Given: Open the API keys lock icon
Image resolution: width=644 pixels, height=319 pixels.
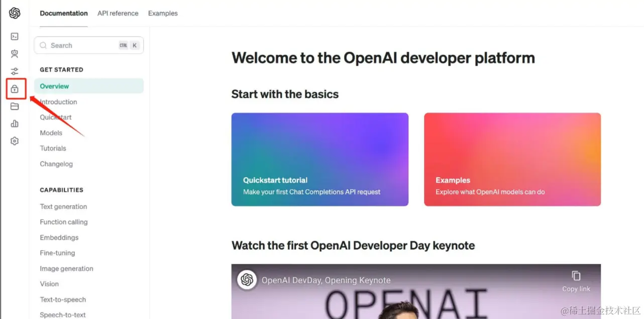Looking at the screenshot, I should tap(15, 89).
